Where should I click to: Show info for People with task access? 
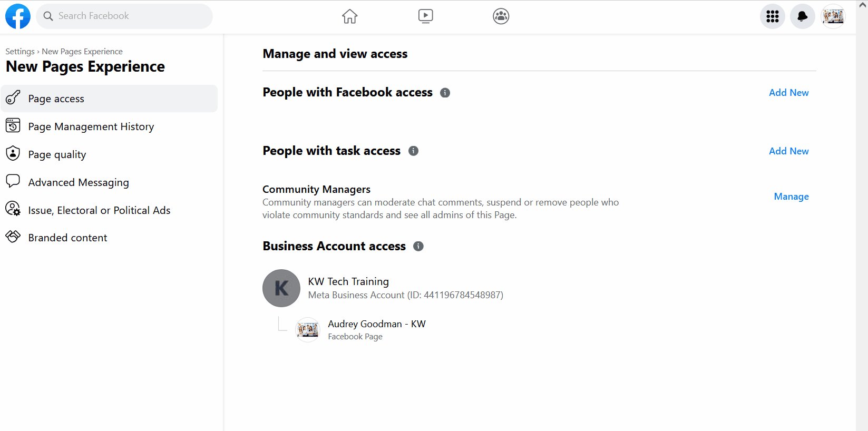coord(414,151)
